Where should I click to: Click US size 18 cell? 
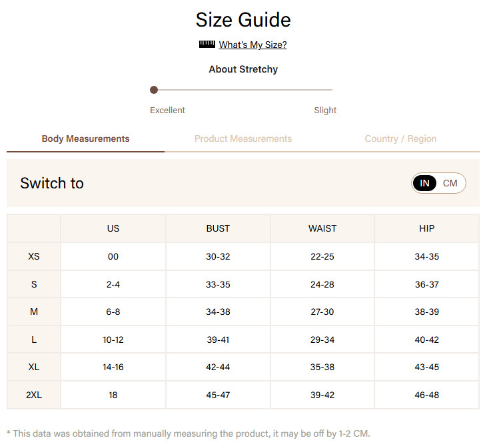pos(113,395)
